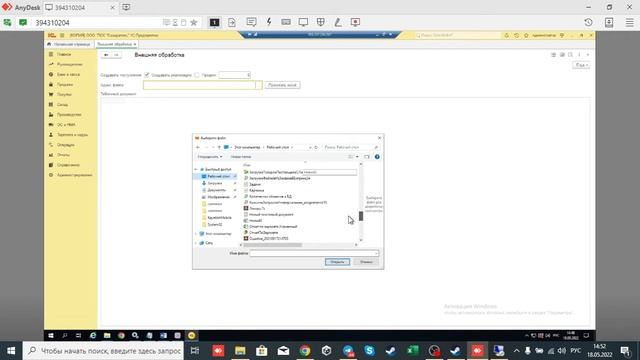Screen dimensions: 640x360
Task: Open Упорядочить dropdown in file dialog
Action: coord(210,157)
